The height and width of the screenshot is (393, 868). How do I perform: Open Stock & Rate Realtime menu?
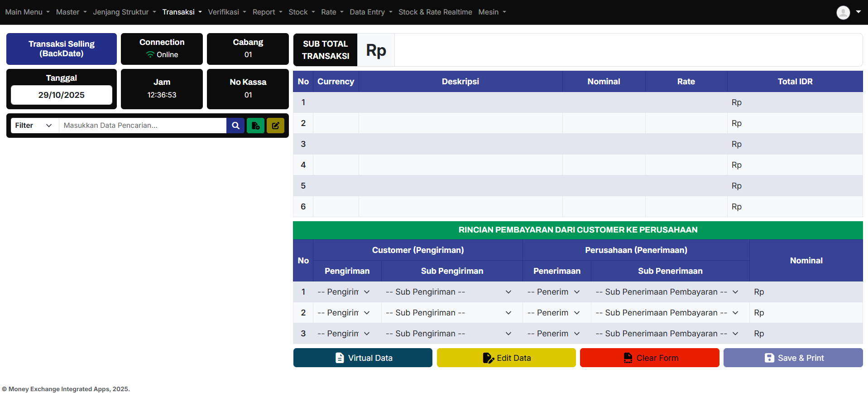(x=435, y=12)
